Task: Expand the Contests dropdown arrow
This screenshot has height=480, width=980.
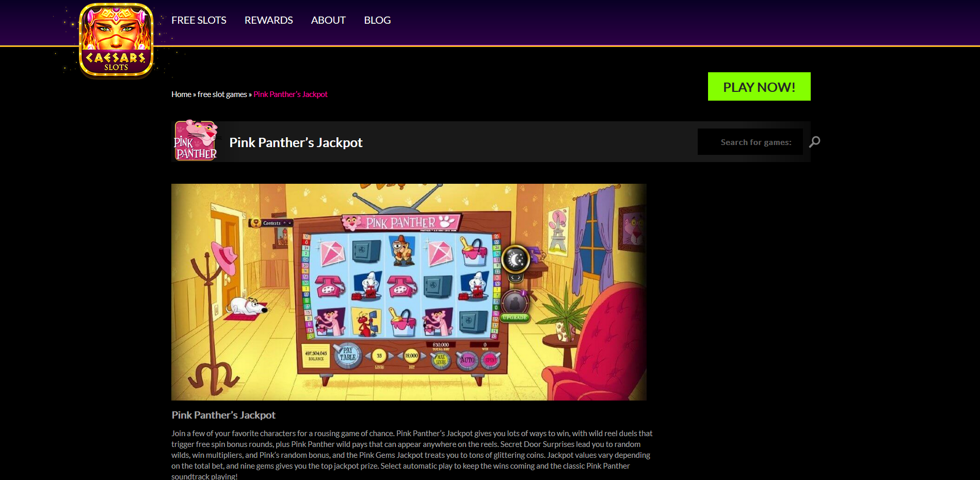Action: [x=290, y=223]
